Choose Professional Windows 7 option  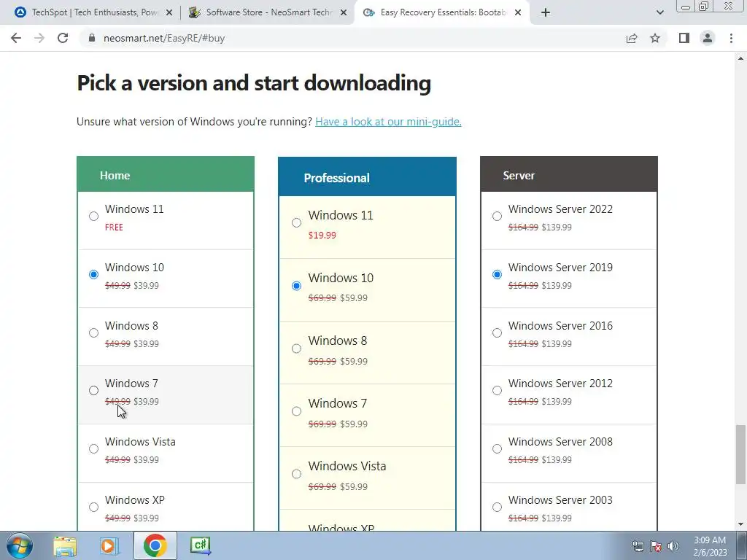pos(296,411)
